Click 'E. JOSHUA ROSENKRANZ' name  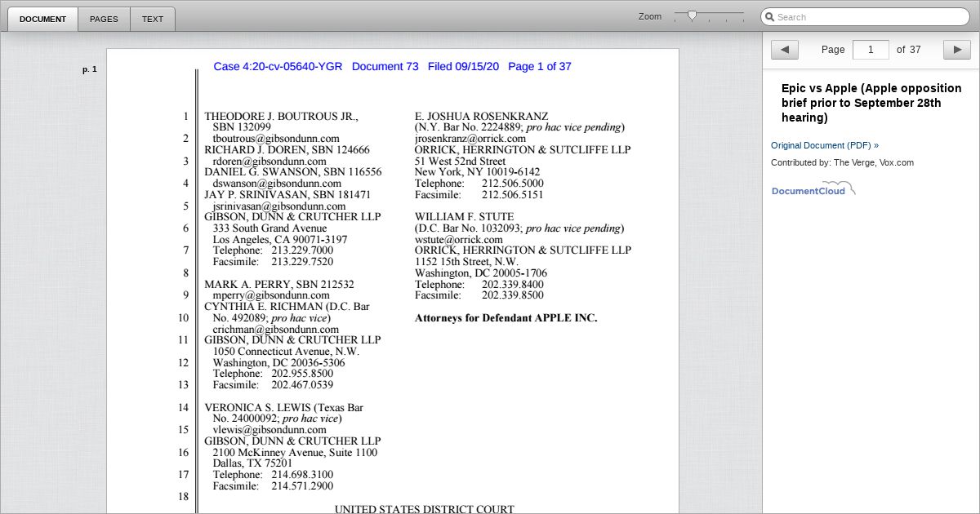pos(482,117)
